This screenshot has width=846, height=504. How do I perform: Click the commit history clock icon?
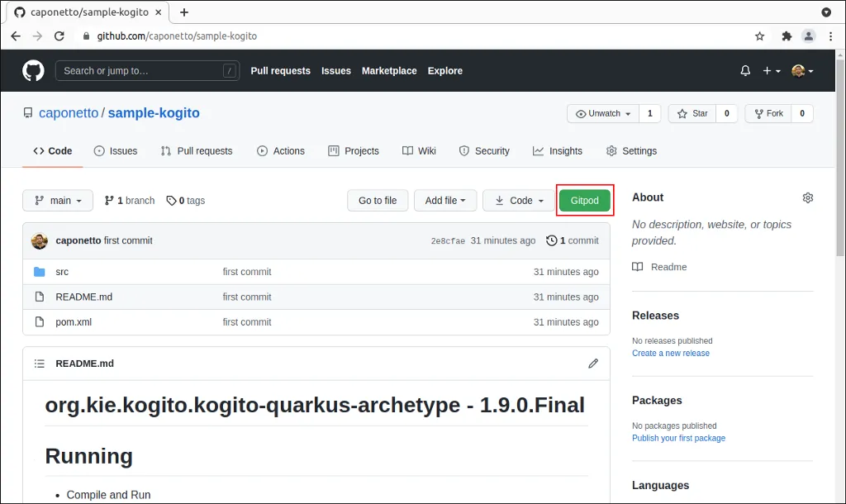pos(551,240)
